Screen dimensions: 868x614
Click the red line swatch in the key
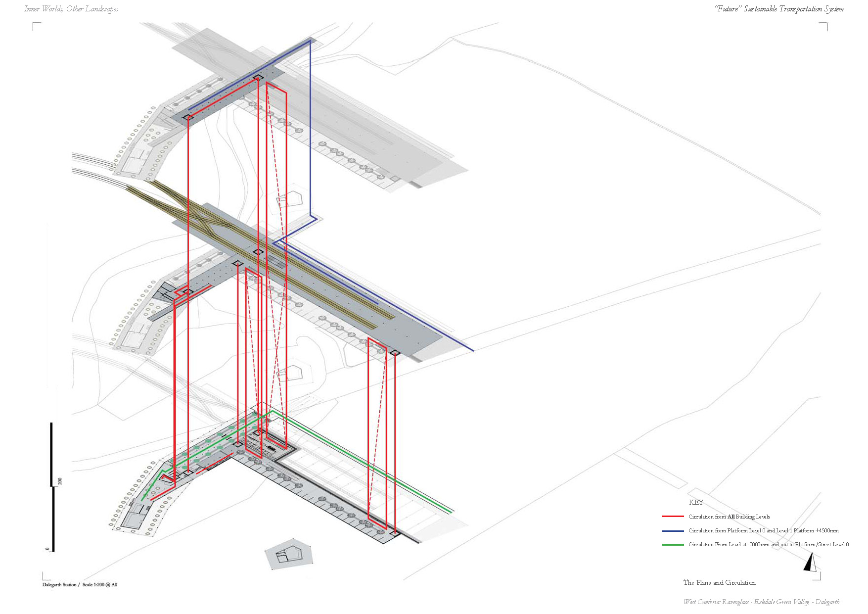673,517
